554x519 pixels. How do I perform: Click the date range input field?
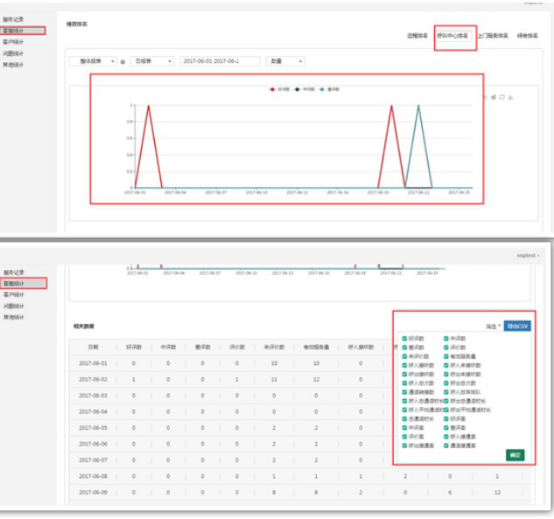point(220,61)
